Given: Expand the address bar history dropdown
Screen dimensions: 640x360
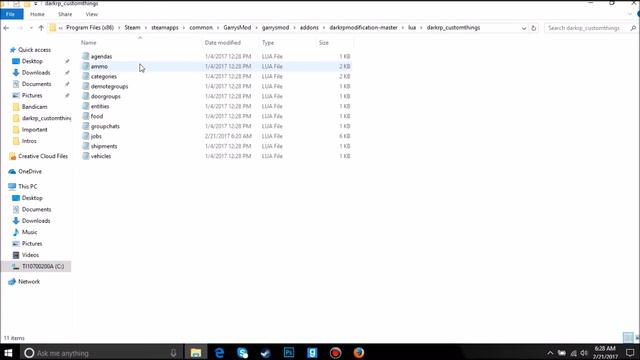Looking at the screenshot, I should click(524, 28).
